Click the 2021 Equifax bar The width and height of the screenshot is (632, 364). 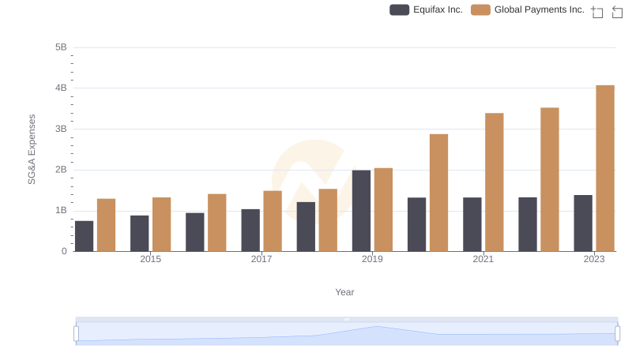pos(472,224)
